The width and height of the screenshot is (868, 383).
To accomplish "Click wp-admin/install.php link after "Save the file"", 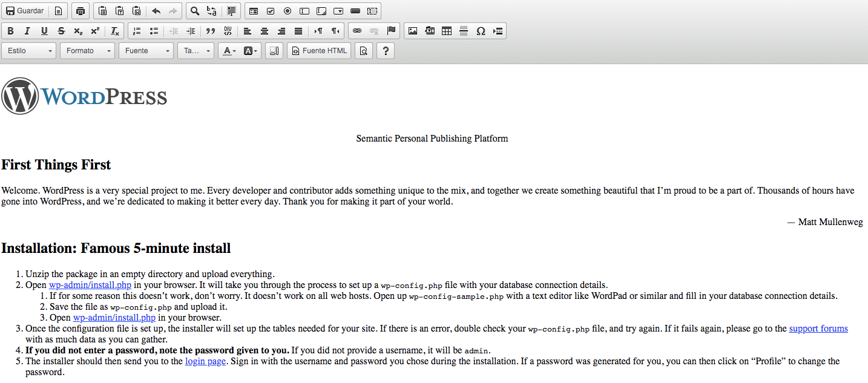I will click(x=114, y=318).
